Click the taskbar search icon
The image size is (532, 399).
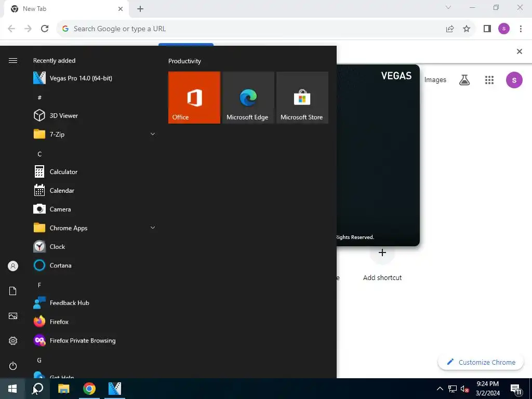coord(38,389)
